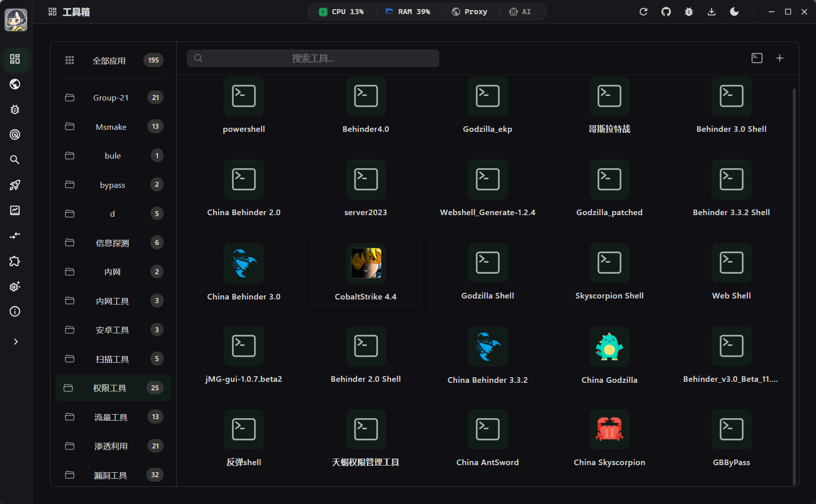This screenshot has width=816, height=504.
Task: Open the magnifier search icon in sidebar
Action: point(15,160)
